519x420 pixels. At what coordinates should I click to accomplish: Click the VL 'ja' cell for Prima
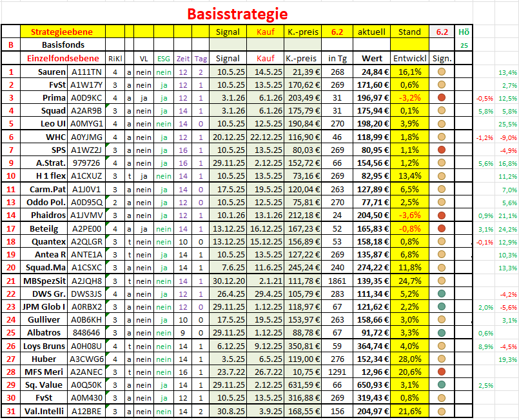coord(144,97)
